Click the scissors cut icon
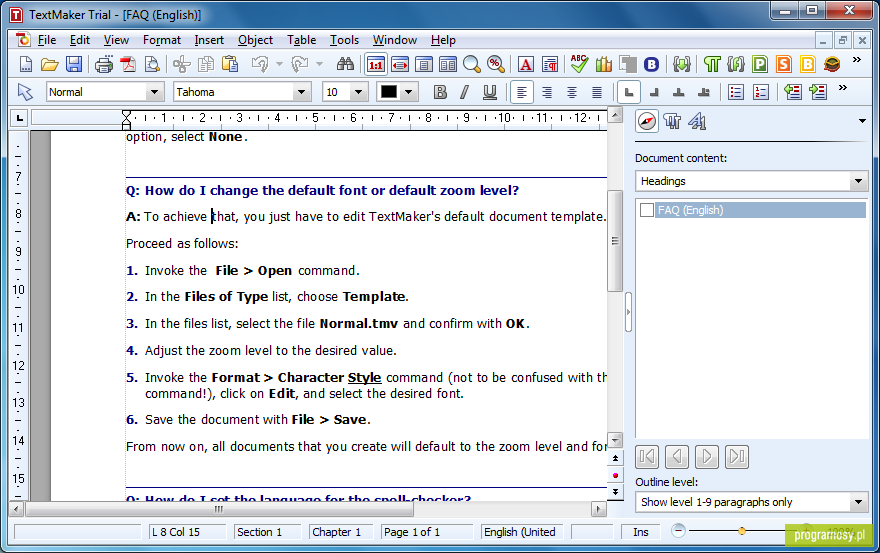This screenshot has height=553, width=880. click(181, 64)
